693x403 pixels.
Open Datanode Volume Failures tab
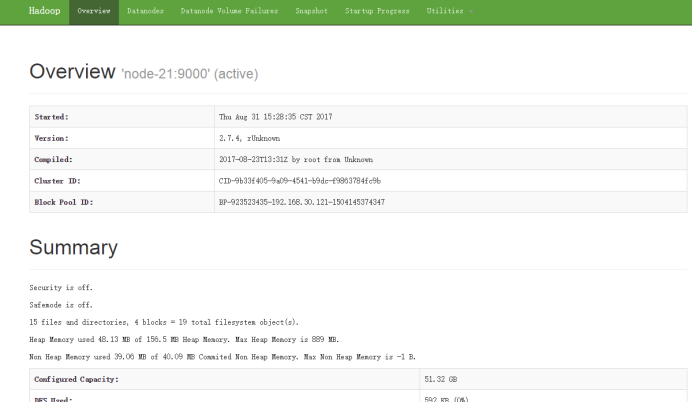[229, 11]
